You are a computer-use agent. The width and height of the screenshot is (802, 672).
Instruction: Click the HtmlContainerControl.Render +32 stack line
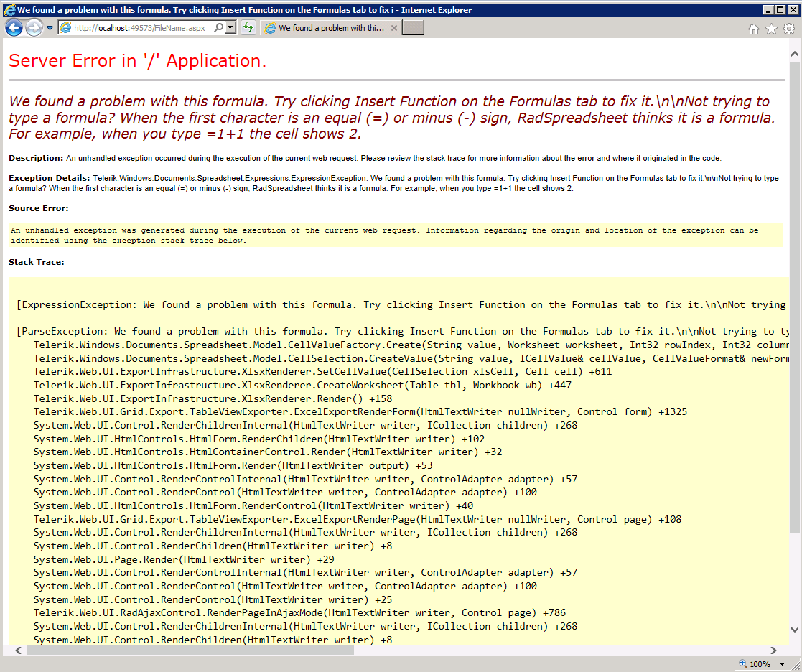tap(268, 452)
